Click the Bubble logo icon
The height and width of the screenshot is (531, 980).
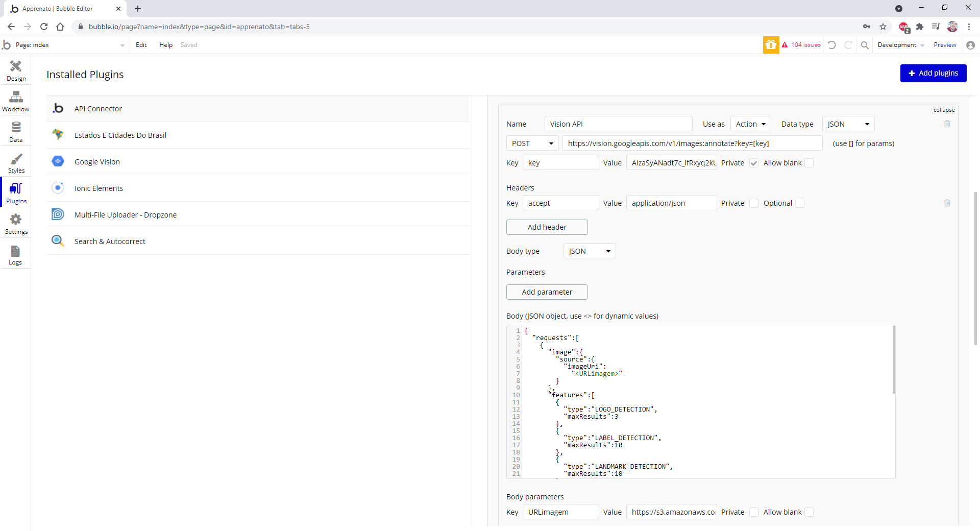tap(6, 45)
